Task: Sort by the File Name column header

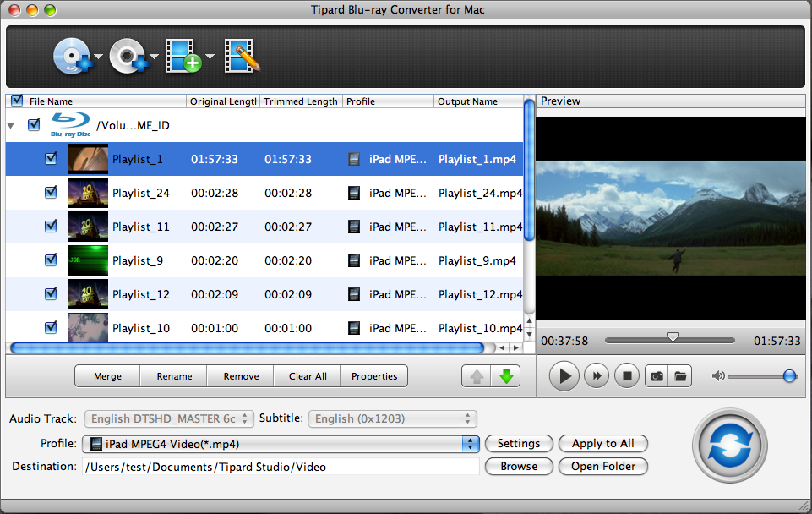Action: tap(95, 101)
